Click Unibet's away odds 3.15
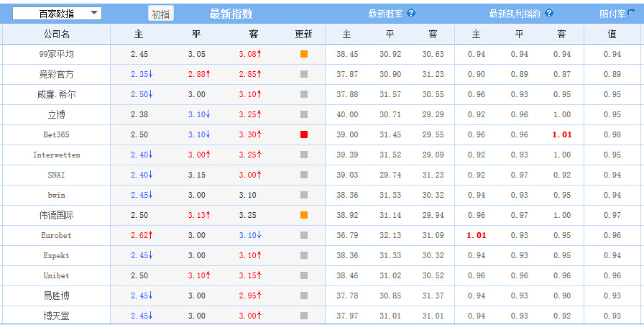The width and height of the screenshot is (644, 325). coord(248,275)
